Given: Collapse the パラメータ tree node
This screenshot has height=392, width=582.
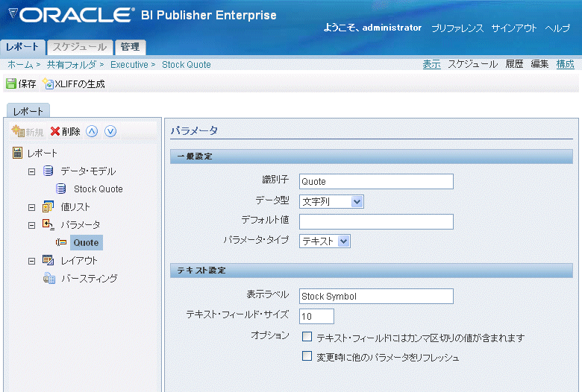Looking at the screenshot, I should click(31, 225).
